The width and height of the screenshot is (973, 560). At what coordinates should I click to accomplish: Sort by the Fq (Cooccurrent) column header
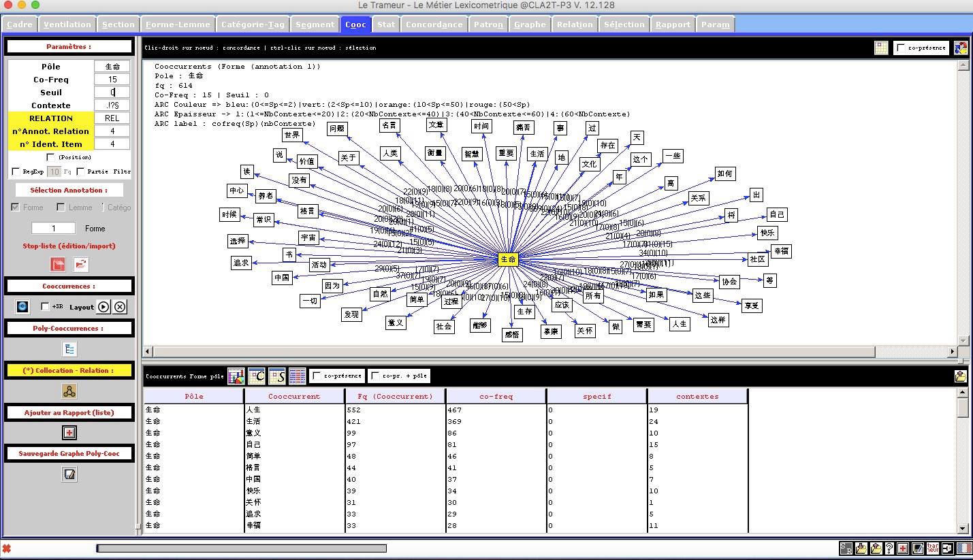point(395,396)
